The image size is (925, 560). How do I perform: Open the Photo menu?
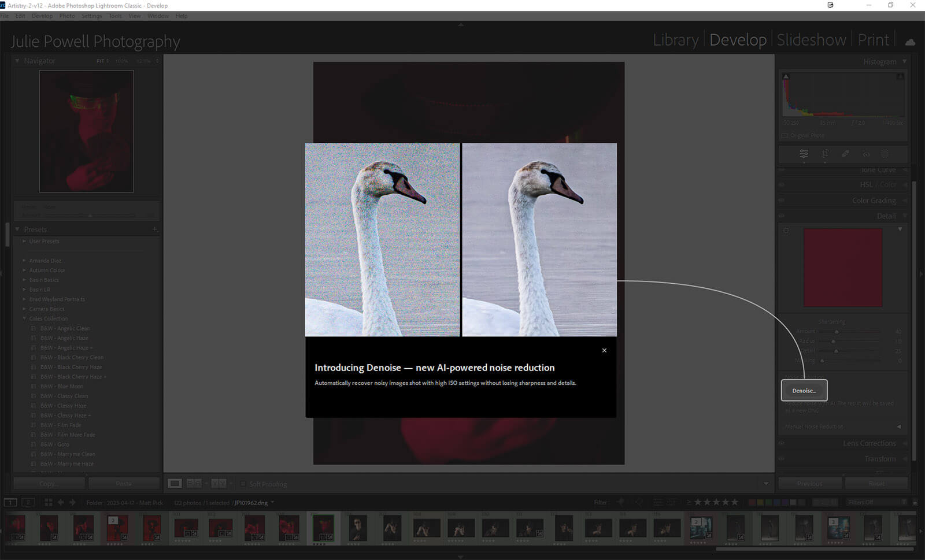(67, 16)
